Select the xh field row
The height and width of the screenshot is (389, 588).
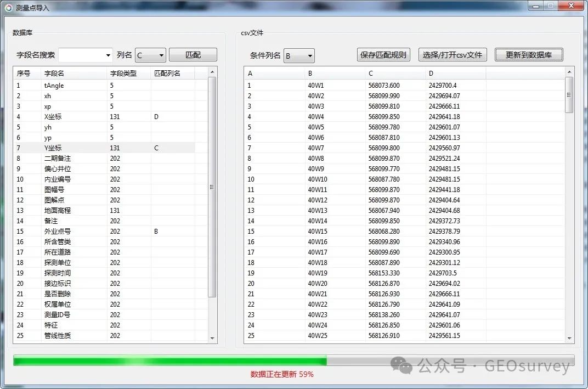tap(104, 95)
